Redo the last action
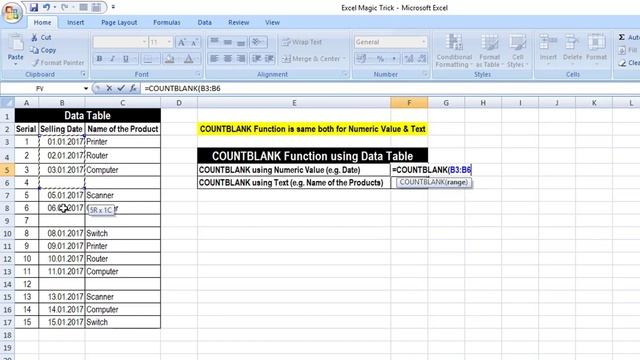 64,7
